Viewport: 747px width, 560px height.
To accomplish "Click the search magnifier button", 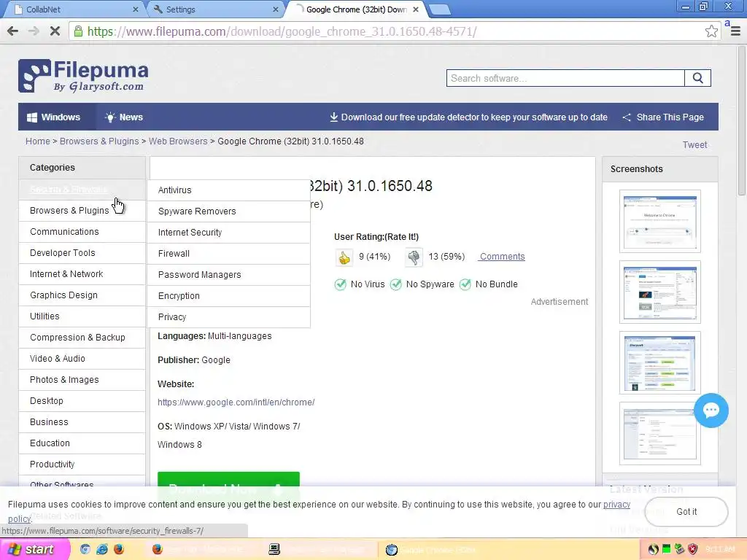I will click(x=698, y=78).
